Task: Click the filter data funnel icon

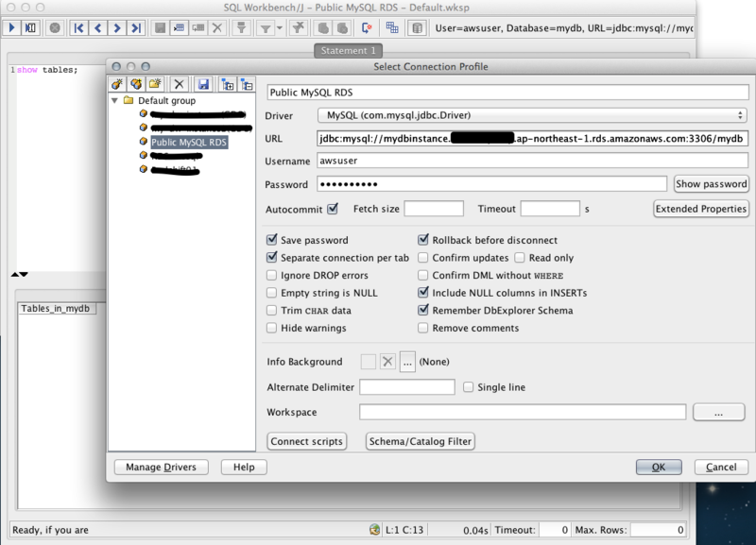Action: 265,28
